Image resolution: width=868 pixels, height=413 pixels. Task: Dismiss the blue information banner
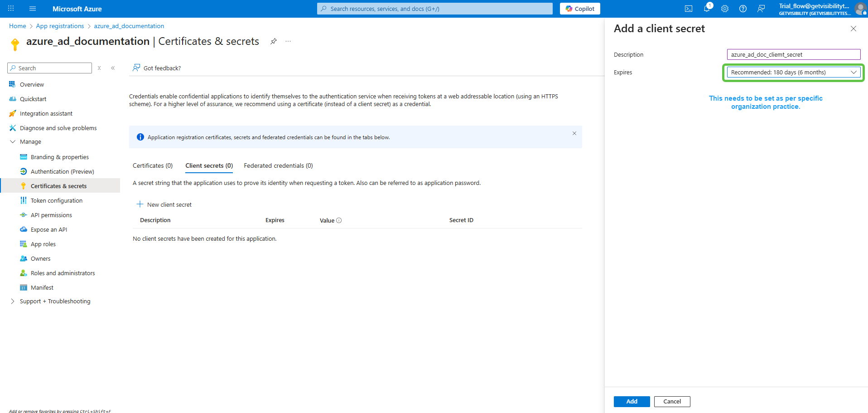(x=574, y=133)
